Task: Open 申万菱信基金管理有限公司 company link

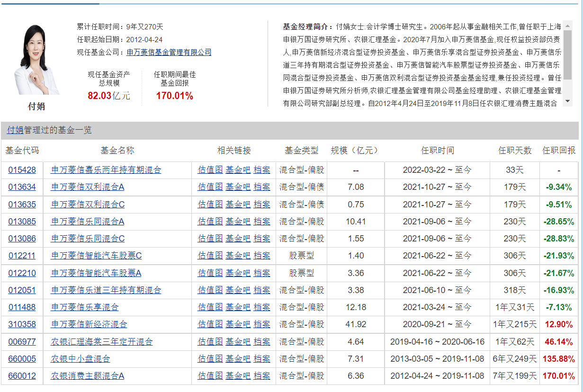Action: point(169,53)
